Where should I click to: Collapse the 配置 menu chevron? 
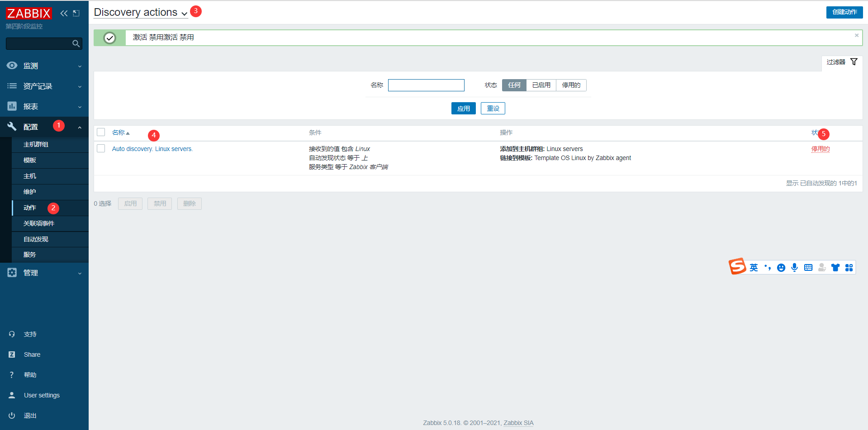point(80,127)
